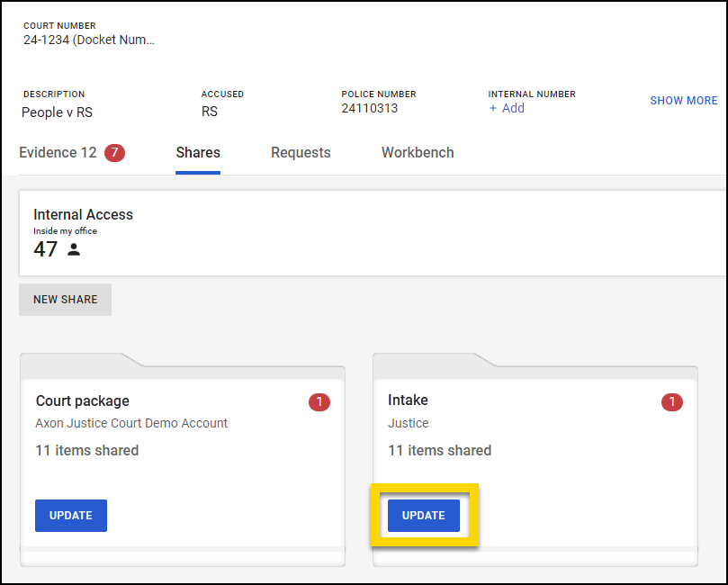Viewport: 728px width, 585px height.
Task: Go to the Workbench tab
Action: coord(418,153)
